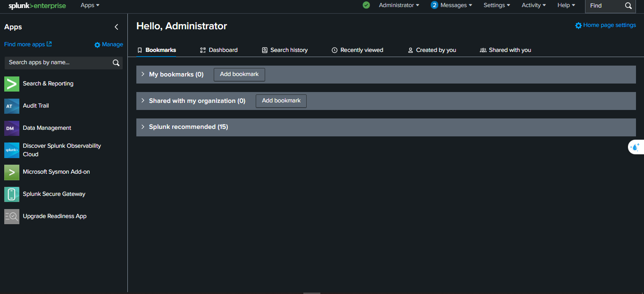Open the Administrator user menu

coord(399,5)
